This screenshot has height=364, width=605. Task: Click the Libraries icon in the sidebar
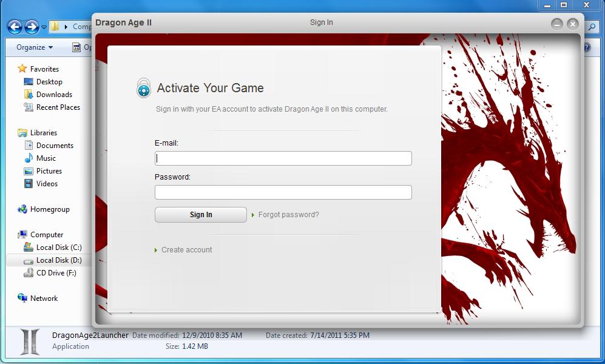coord(22,133)
